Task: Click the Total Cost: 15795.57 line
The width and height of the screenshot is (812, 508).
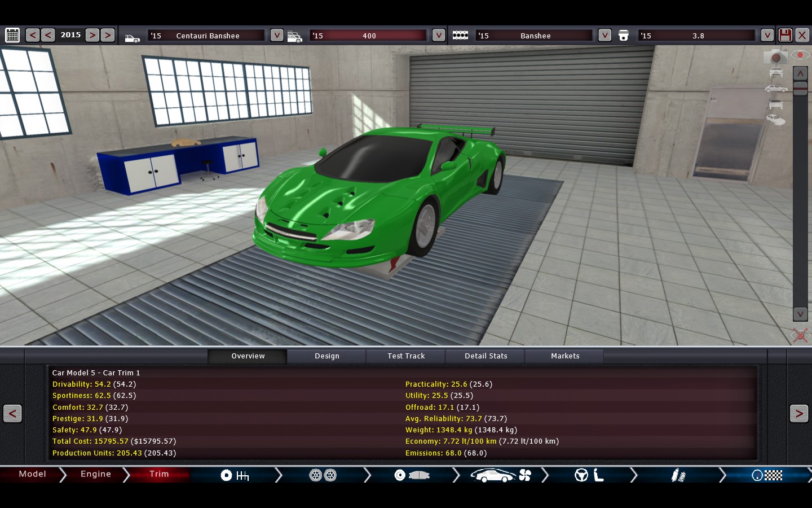Action: tap(114, 441)
